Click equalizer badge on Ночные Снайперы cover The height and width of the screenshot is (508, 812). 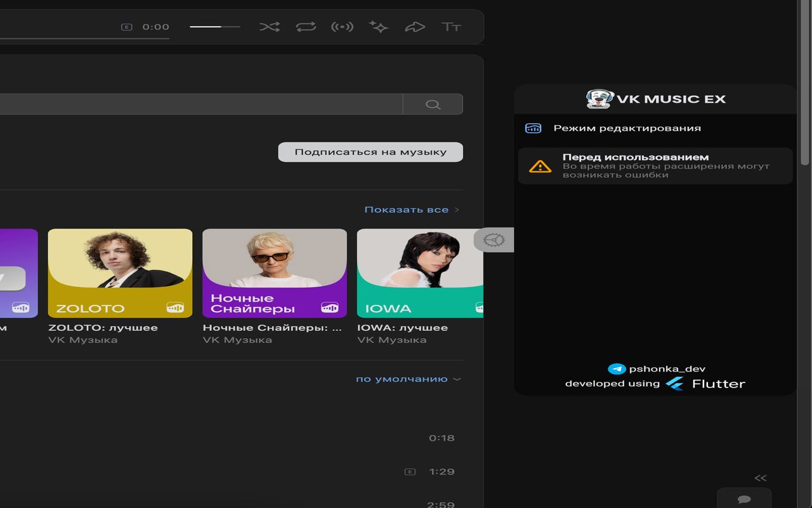click(x=330, y=307)
